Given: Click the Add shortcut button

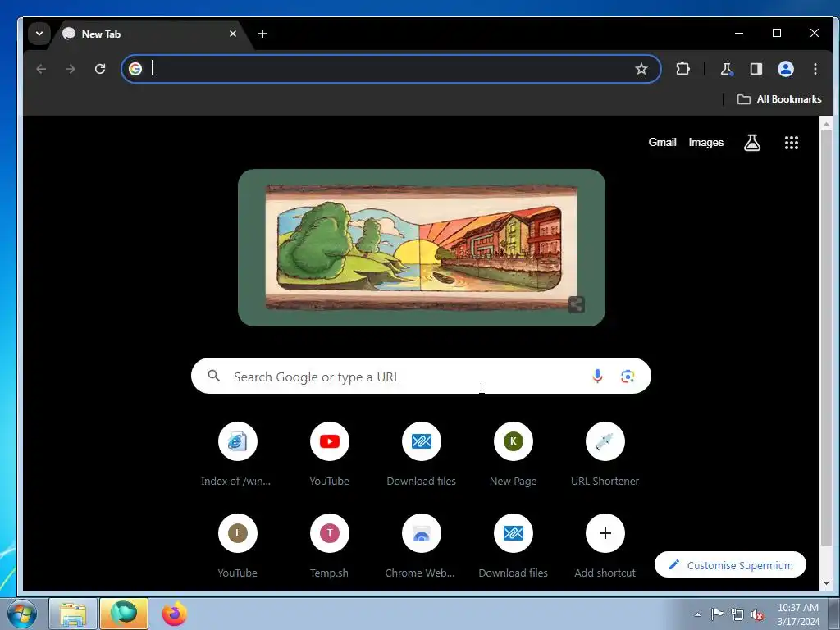Looking at the screenshot, I should tap(605, 546).
